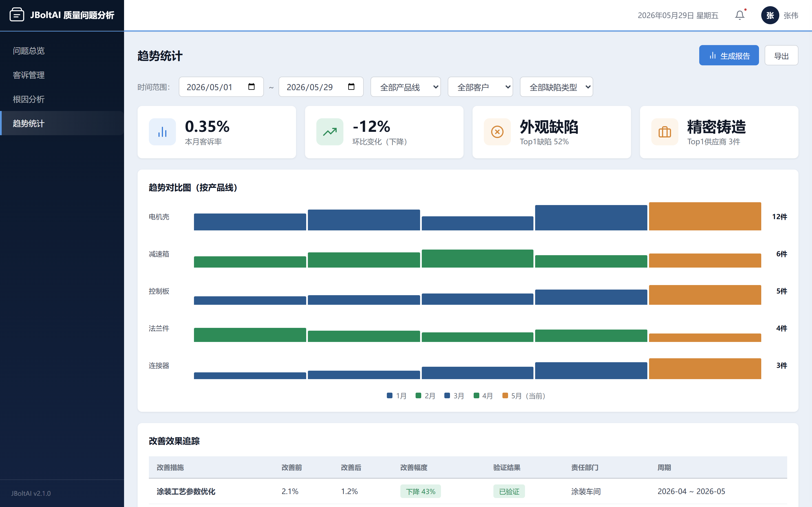Expand the 全部客户 dropdown

(x=480, y=87)
